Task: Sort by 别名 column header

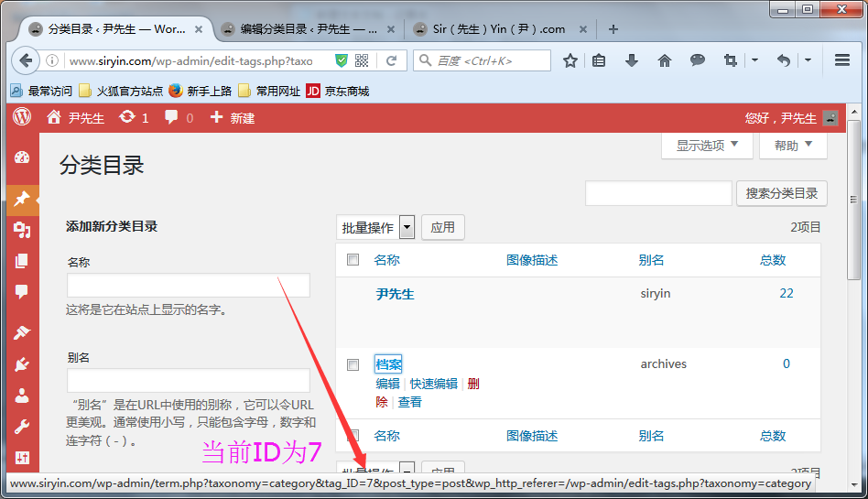Action: [651, 260]
